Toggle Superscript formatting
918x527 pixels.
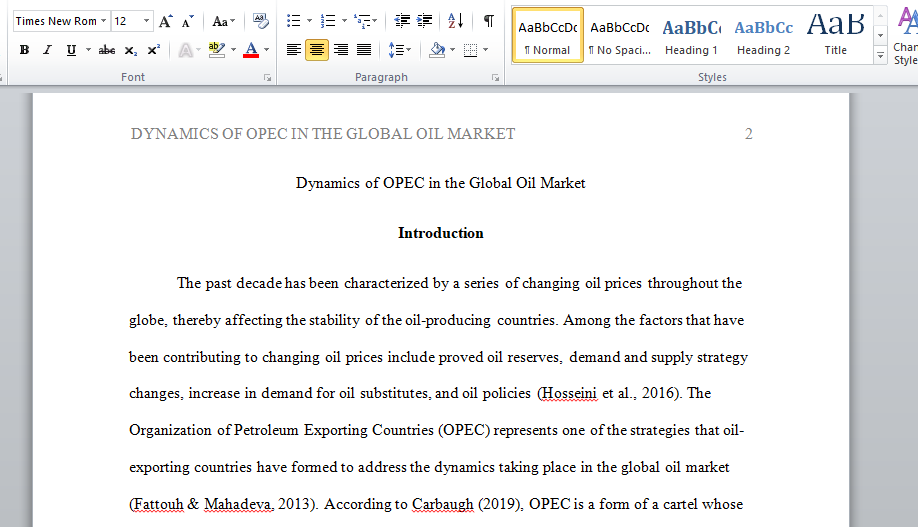pos(153,50)
